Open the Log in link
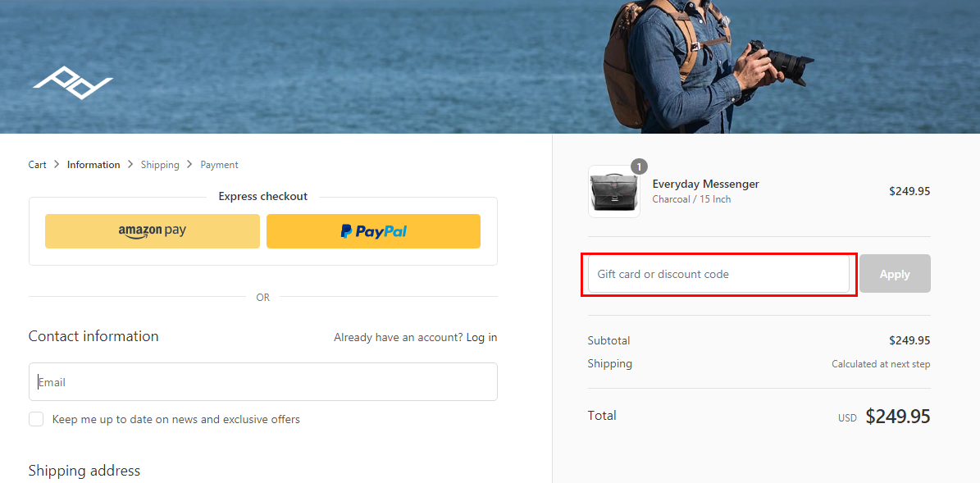The height and width of the screenshot is (483, 980). (x=482, y=337)
